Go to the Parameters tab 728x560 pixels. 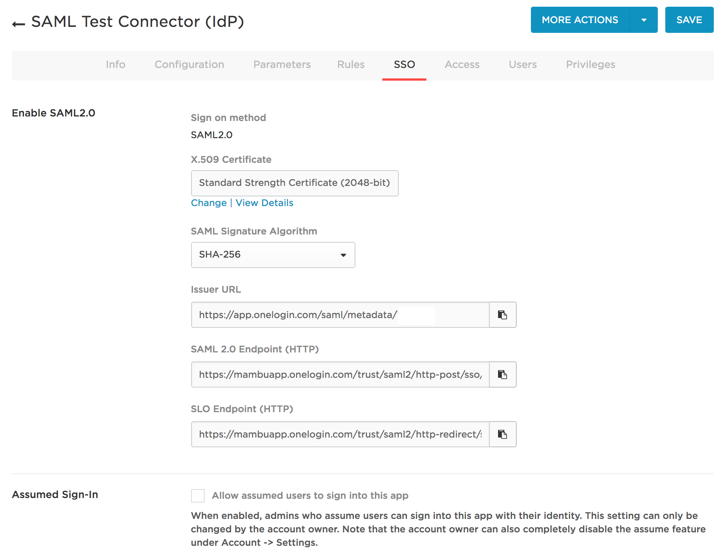tap(282, 65)
